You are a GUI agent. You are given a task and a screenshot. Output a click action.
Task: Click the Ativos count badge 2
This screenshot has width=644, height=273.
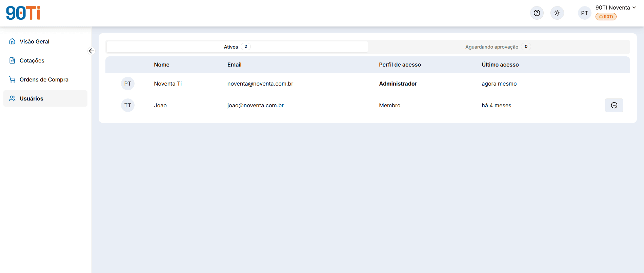pos(246,47)
